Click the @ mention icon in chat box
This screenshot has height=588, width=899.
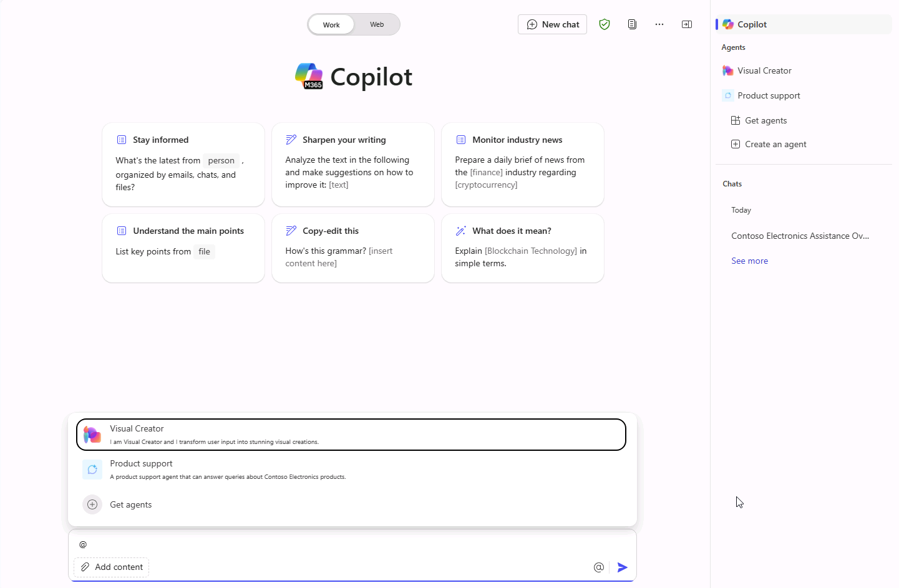pyautogui.click(x=599, y=567)
